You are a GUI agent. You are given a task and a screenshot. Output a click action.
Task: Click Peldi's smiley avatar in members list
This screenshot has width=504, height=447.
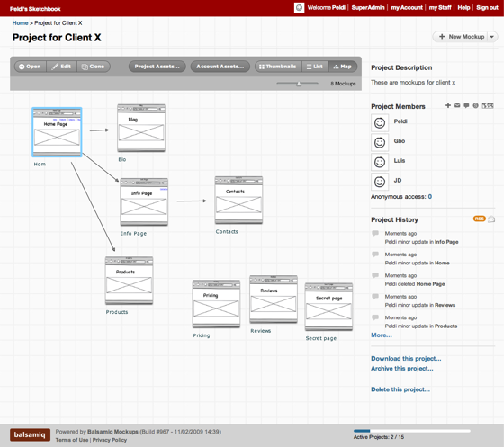click(x=380, y=122)
